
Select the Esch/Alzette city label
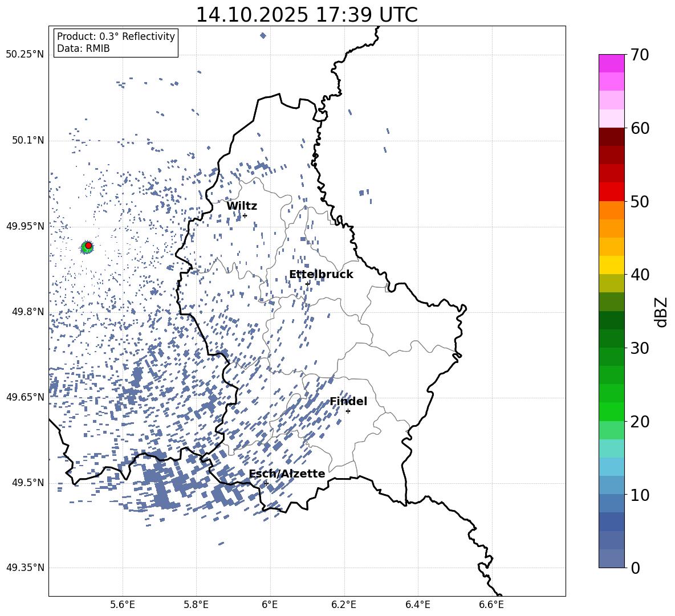[x=287, y=474]
